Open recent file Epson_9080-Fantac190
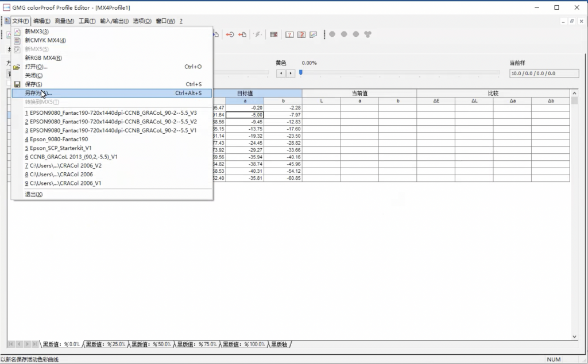This screenshot has width=588, height=364. pyautogui.click(x=112, y=139)
